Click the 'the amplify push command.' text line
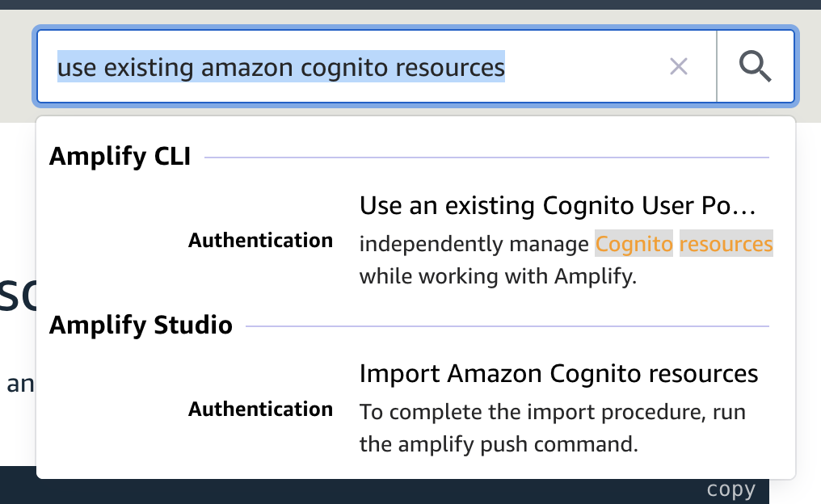The image size is (821, 504). (499, 444)
